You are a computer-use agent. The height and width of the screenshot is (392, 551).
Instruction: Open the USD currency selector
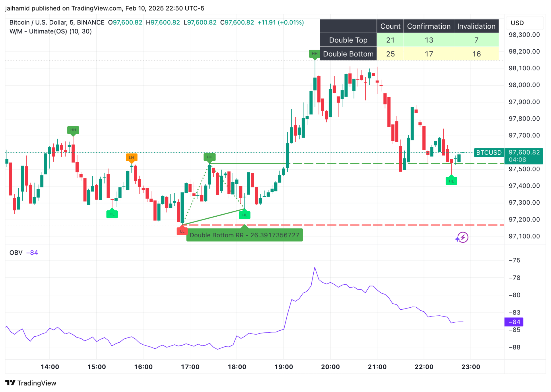(x=524, y=23)
